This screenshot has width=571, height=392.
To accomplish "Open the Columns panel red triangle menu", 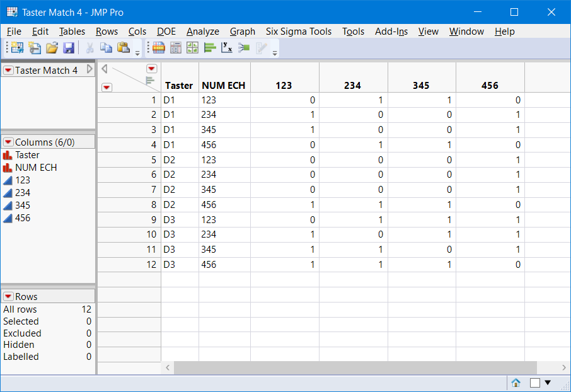I will [8, 142].
